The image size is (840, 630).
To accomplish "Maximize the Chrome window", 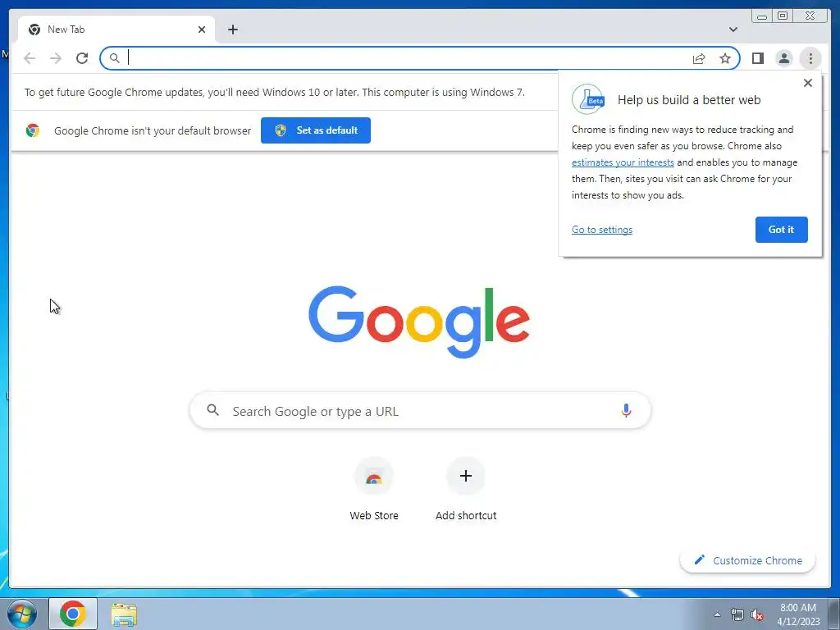I will click(x=783, y=16).
